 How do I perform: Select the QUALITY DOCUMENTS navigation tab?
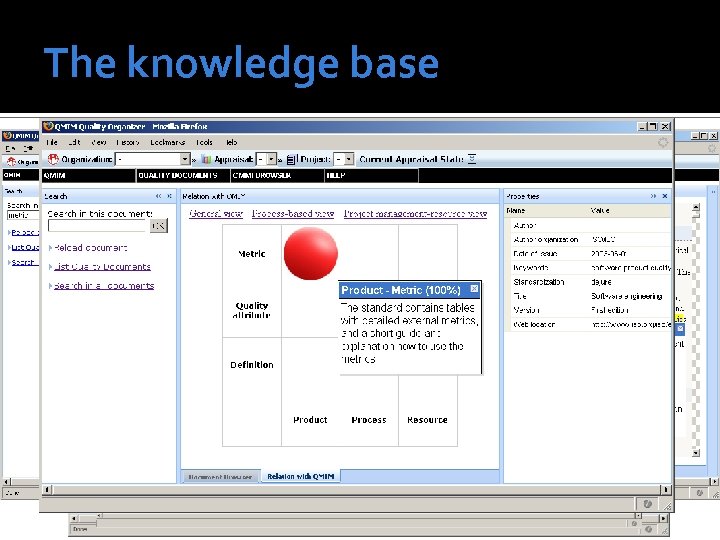(x=183, y=175)
